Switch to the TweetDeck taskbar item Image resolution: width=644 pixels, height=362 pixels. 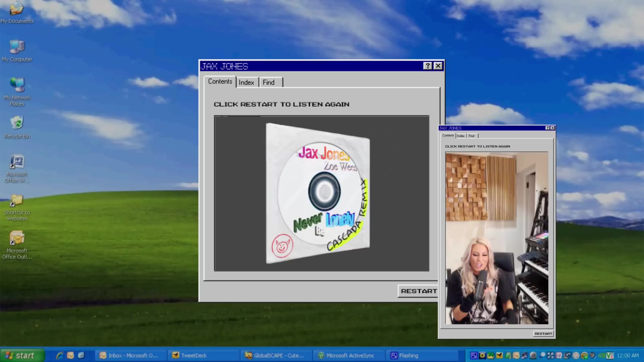204,355
